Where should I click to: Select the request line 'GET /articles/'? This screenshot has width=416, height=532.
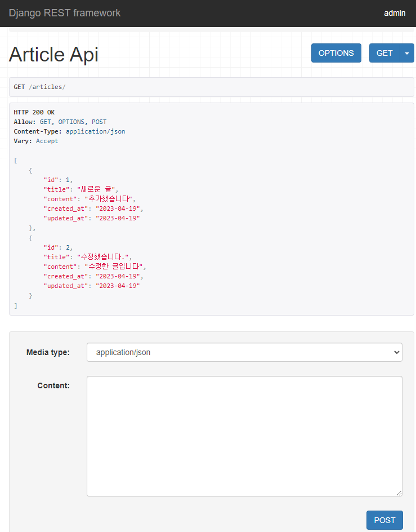[39, 87]
